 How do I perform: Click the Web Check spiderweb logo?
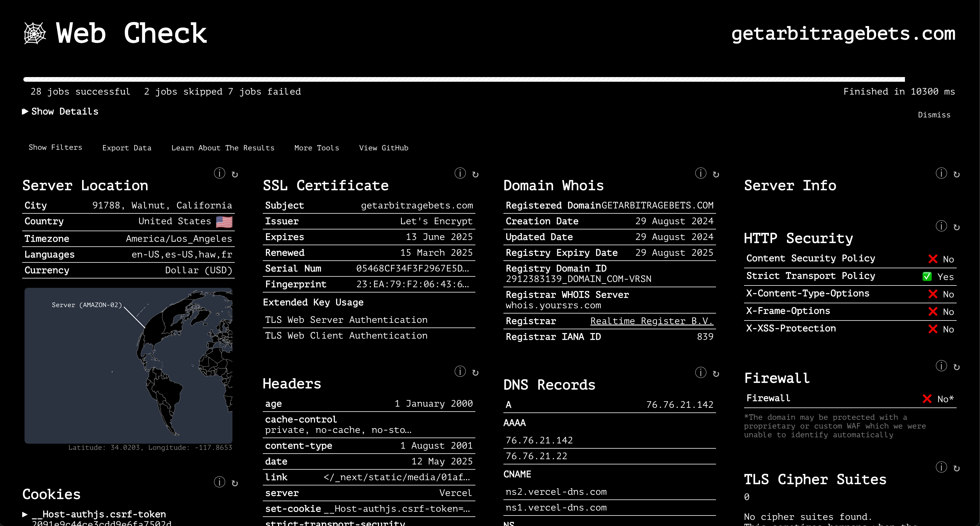coord(35,34)
